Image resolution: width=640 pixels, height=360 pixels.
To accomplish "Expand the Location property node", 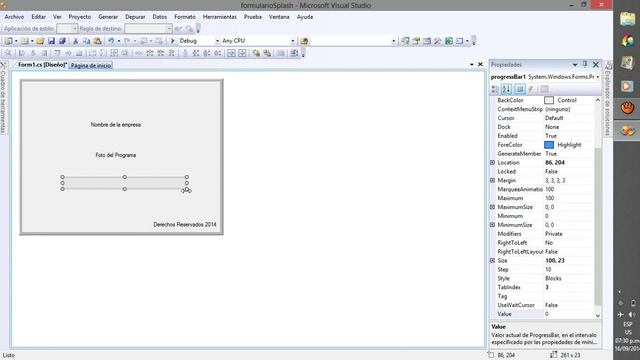I will 493,162.
